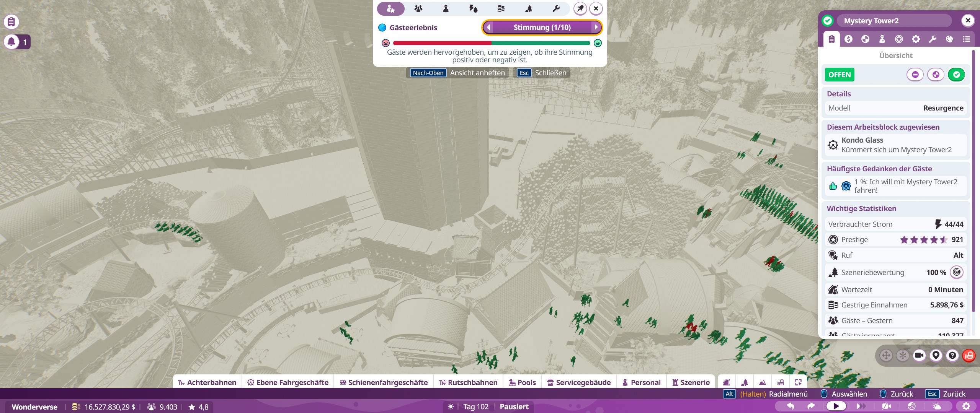This screenshot has height=413, width=980.
Task: Open the Achterbahnen build menu
Action: pyautogui.click(x=207, y=382)
